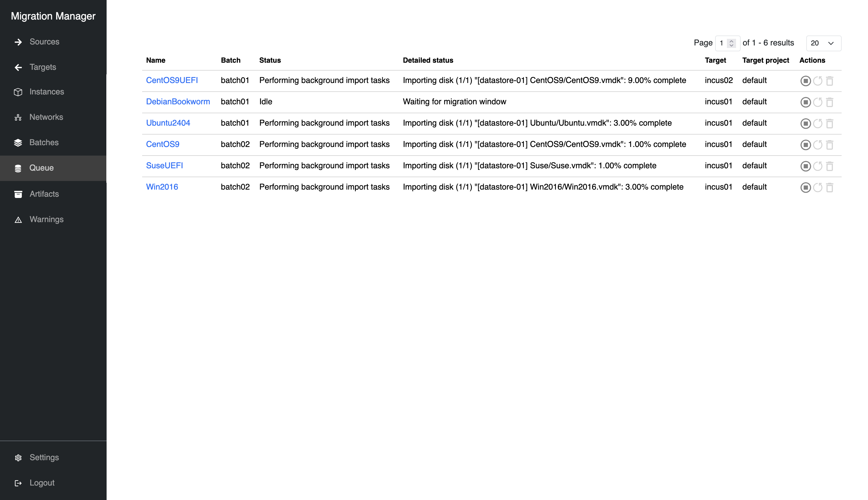
Task: Navigate to Instances in the sidebar
Action: click(x=47, y=92)
